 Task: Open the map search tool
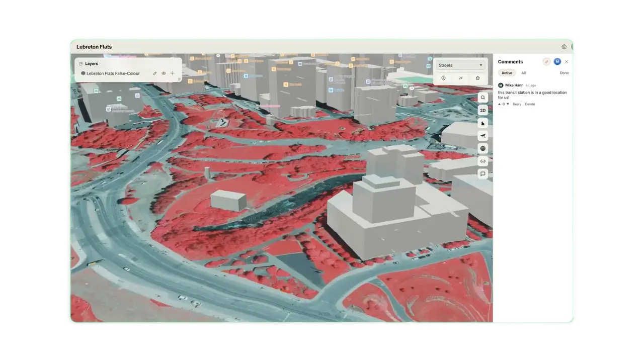[483, 98]
